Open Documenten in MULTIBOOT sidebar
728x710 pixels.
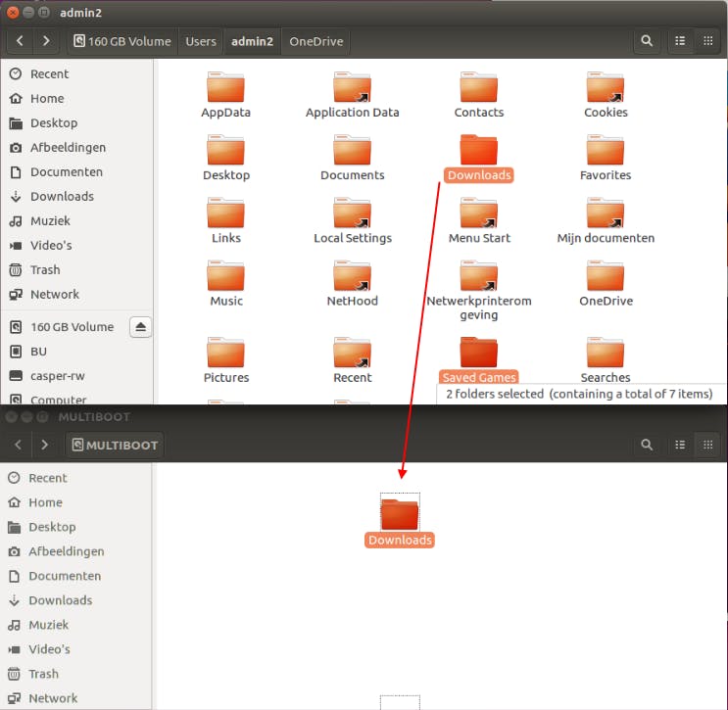point(75,576)
